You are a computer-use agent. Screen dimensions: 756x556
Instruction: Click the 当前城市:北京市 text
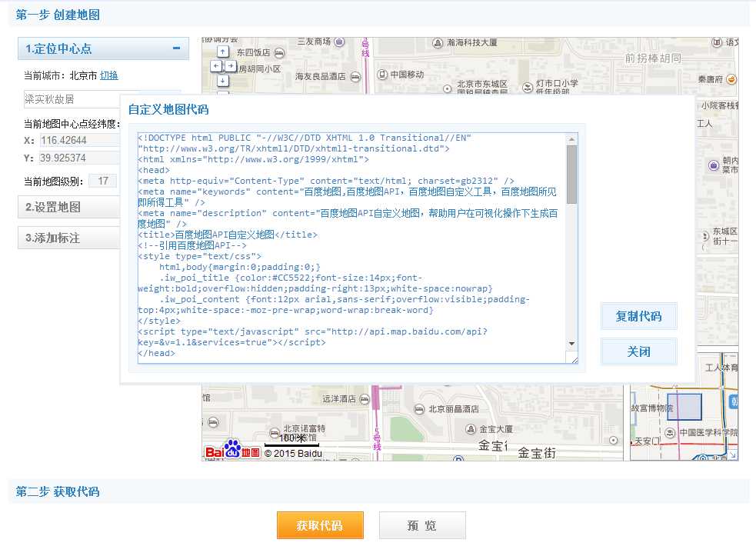coord(60,75)
